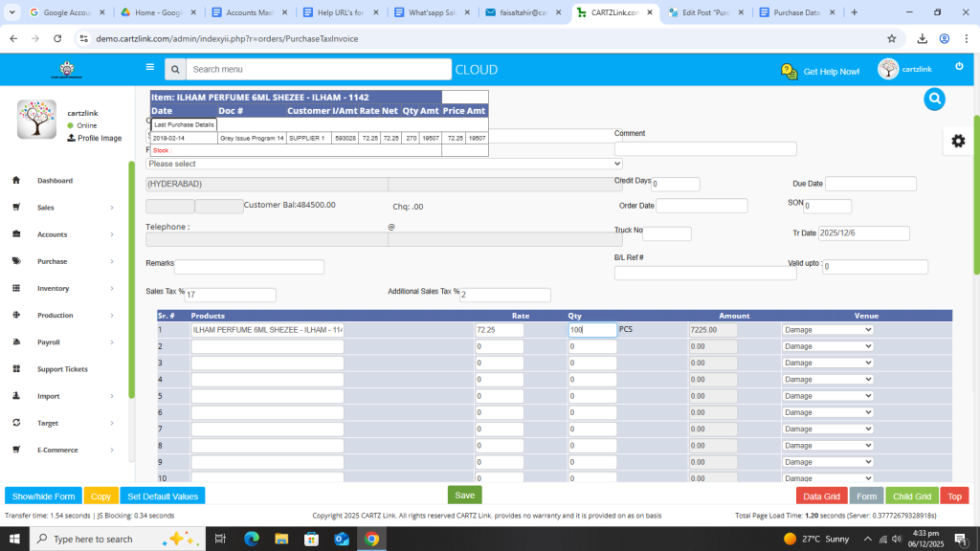Click the power logout icon
980x551 pixels.
coord(959,66)
